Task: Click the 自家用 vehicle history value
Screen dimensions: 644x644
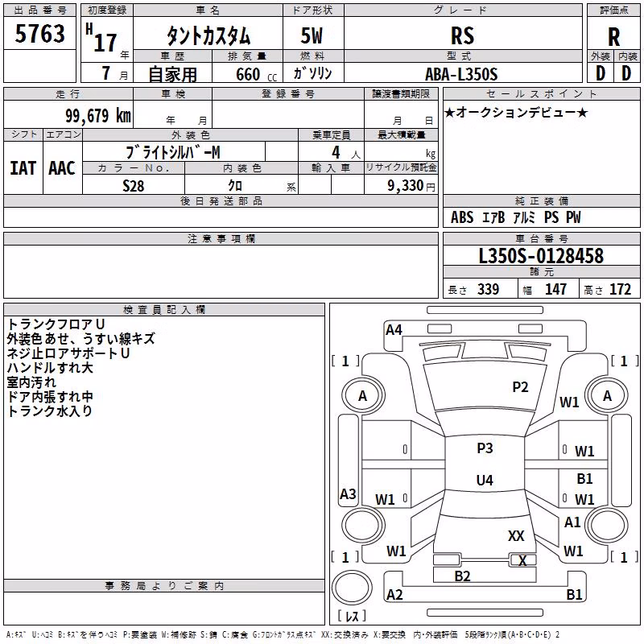Action: [172, 74]
